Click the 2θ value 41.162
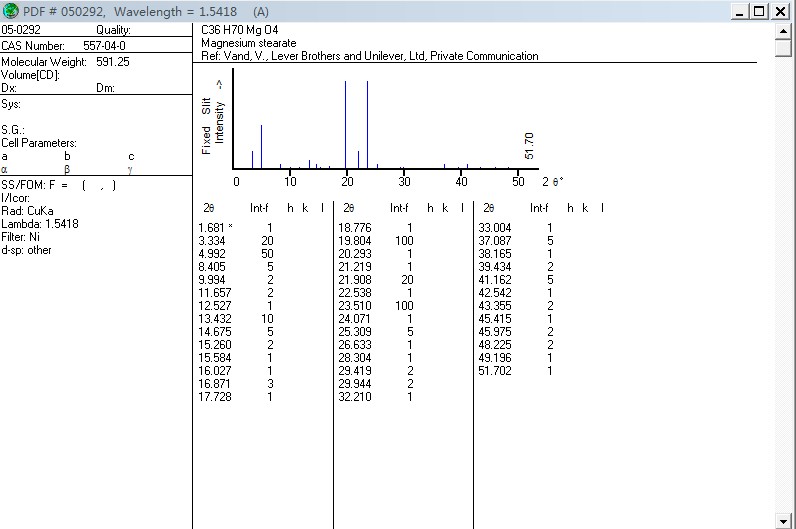Image resolution: width=796 pixels, height=529 pixels. point(495,280)
